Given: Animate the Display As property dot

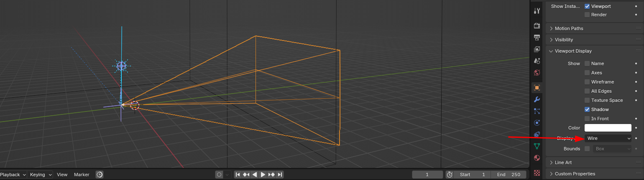Looking at the screenshot, I should tap(636, 138).
